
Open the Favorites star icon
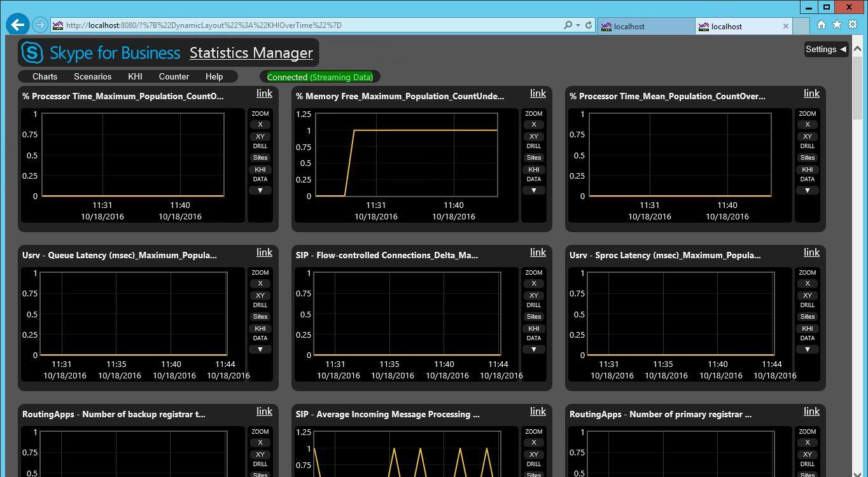tap(837, 25)
